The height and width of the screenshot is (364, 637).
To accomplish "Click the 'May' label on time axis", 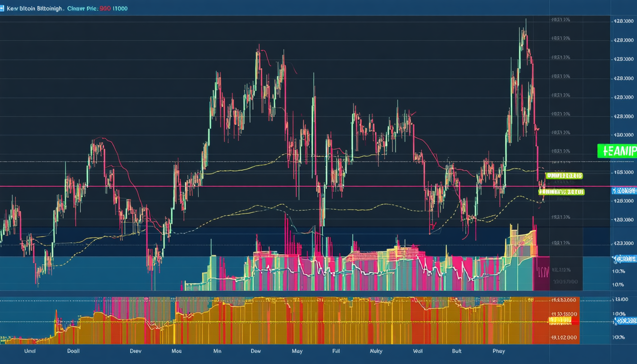I will (x=297, y=351).
